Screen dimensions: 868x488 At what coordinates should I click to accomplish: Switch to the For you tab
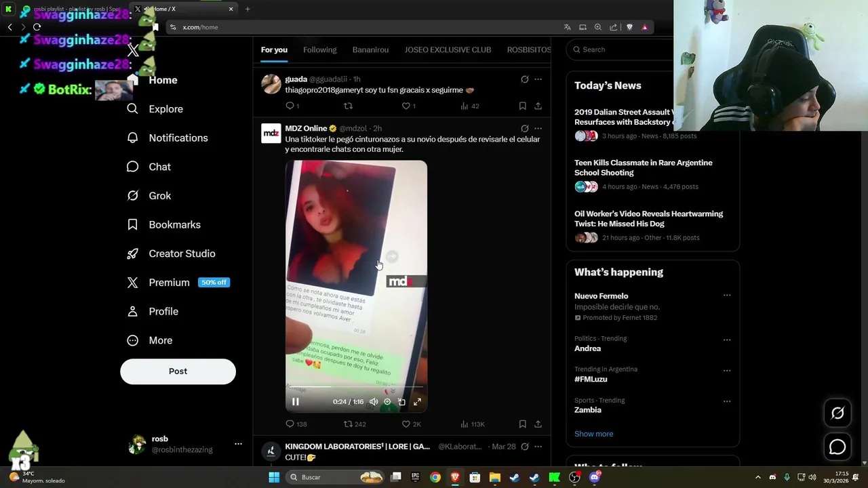pos(274,49)
